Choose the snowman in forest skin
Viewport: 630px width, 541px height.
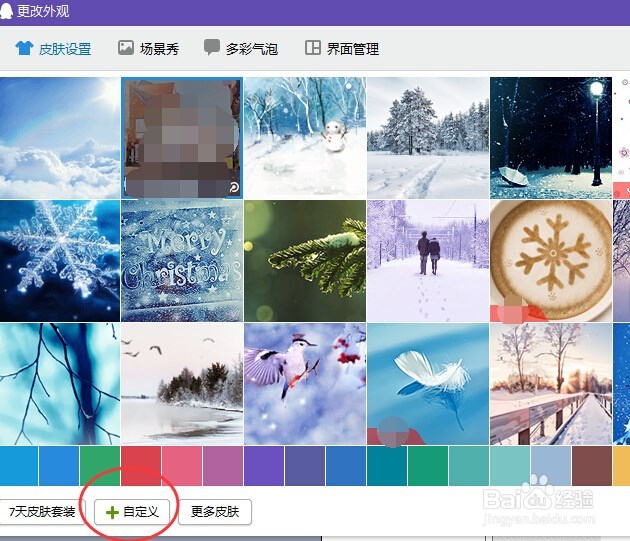tap(305, 138)
